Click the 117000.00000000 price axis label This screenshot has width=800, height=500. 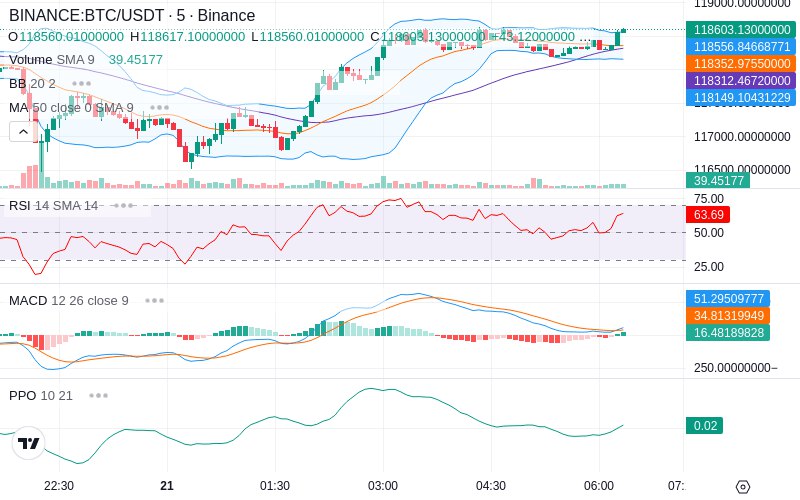click(x=742, y=136)
